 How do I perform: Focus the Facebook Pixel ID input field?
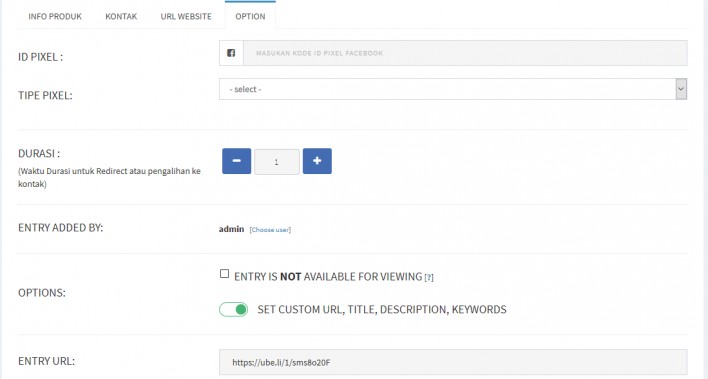coord(465,53)
